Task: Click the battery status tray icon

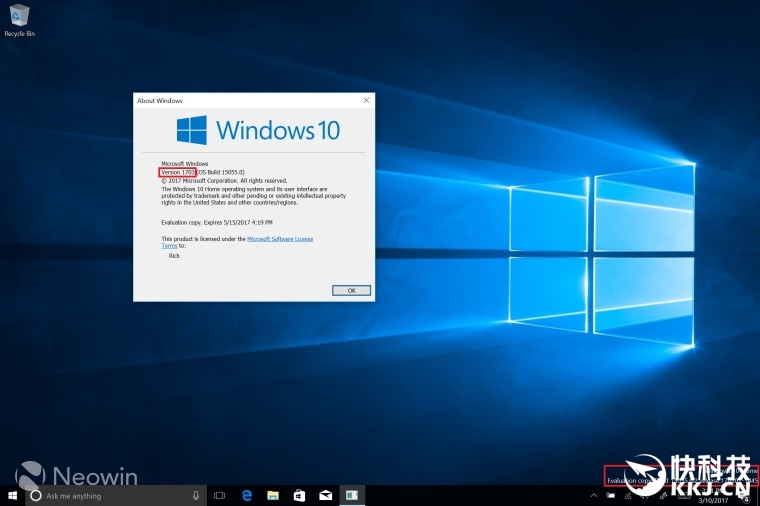Action: click(610, 495)
